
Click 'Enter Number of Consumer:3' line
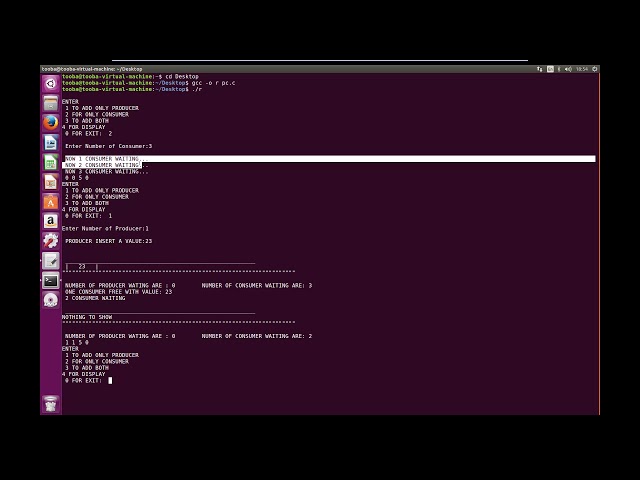pyautogui.click(x=109, y=146)
